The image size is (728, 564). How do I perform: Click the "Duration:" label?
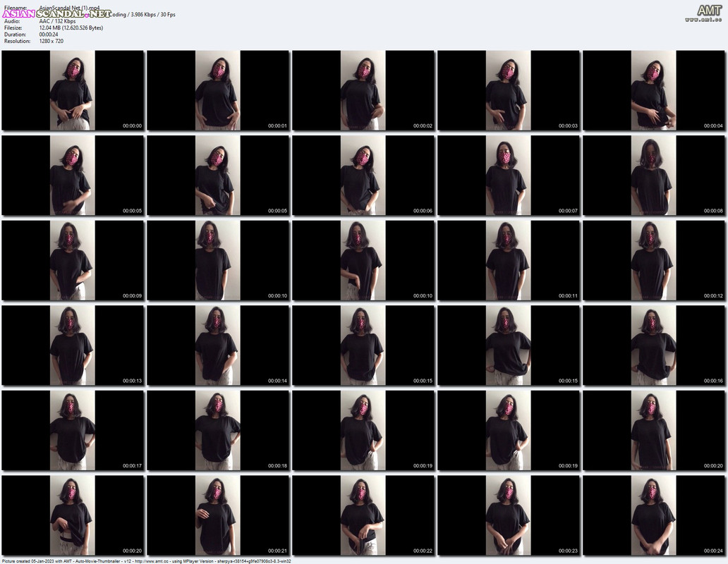click(15, 35)
